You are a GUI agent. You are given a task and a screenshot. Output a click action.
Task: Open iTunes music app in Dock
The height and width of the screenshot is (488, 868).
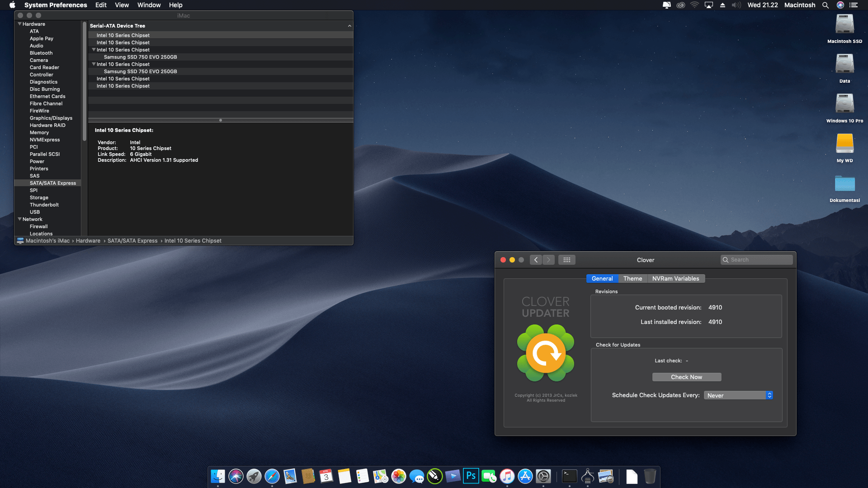pyautogui.click(x=507, y=476)
